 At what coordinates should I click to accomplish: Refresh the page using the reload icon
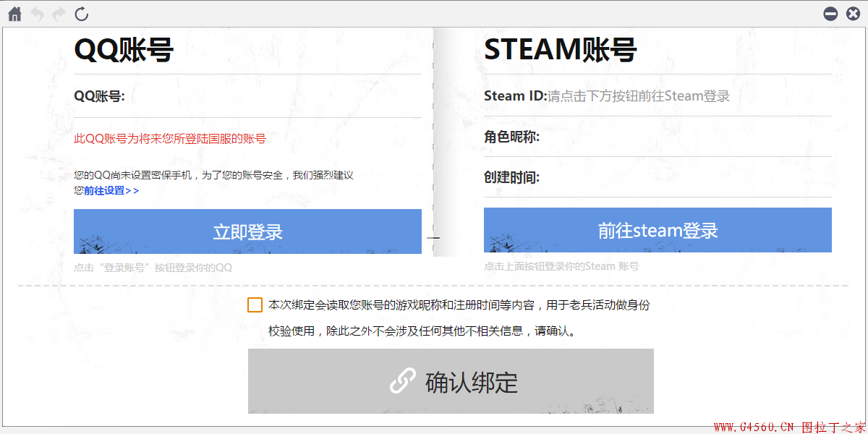(80, 13)
